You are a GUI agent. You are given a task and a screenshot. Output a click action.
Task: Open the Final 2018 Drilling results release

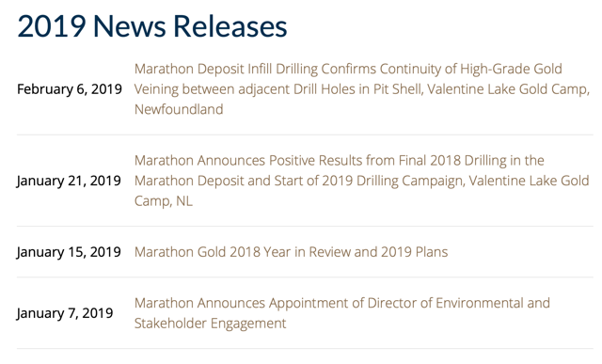(x=361, y=181)
